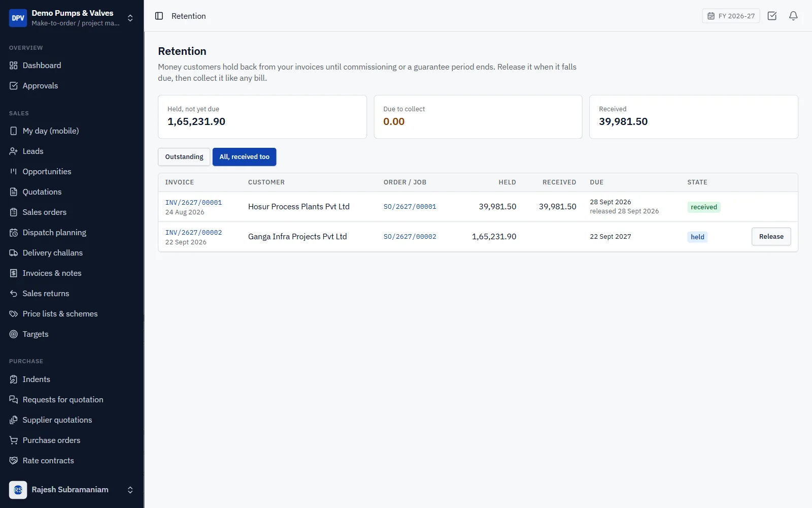The image size is (812, 508).
Task: Click the My day mobile icon
Action: coord(14,131)
